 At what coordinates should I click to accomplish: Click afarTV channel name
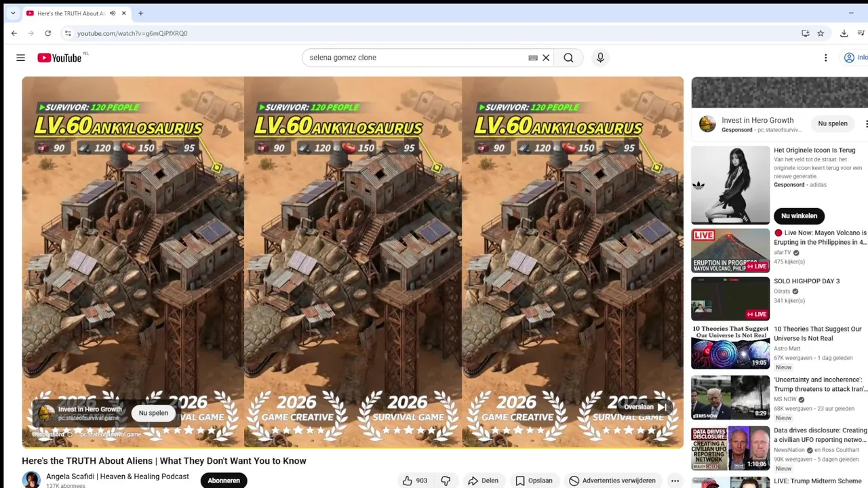click(783, 253)
